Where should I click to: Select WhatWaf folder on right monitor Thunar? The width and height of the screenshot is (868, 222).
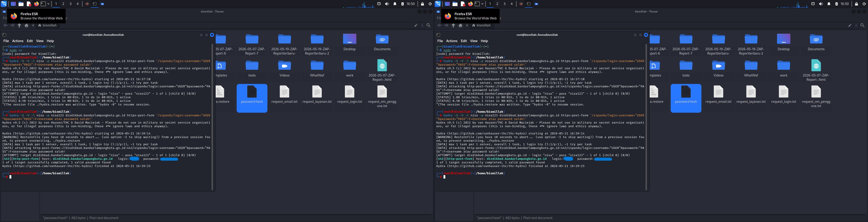751,69
